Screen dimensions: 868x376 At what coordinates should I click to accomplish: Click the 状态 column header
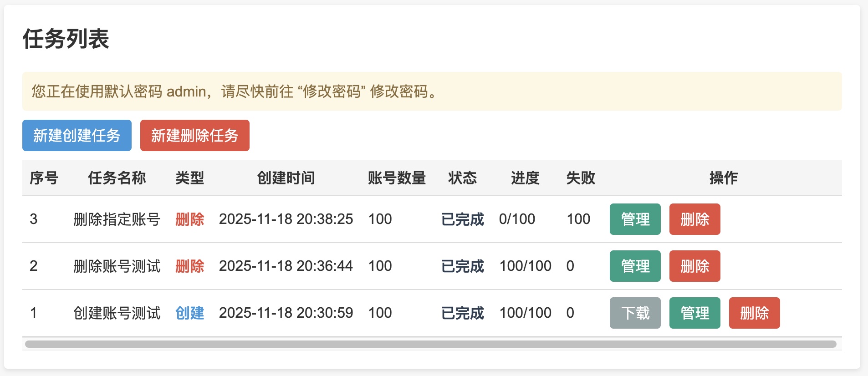pyautogui.click(x=462, y=178)
